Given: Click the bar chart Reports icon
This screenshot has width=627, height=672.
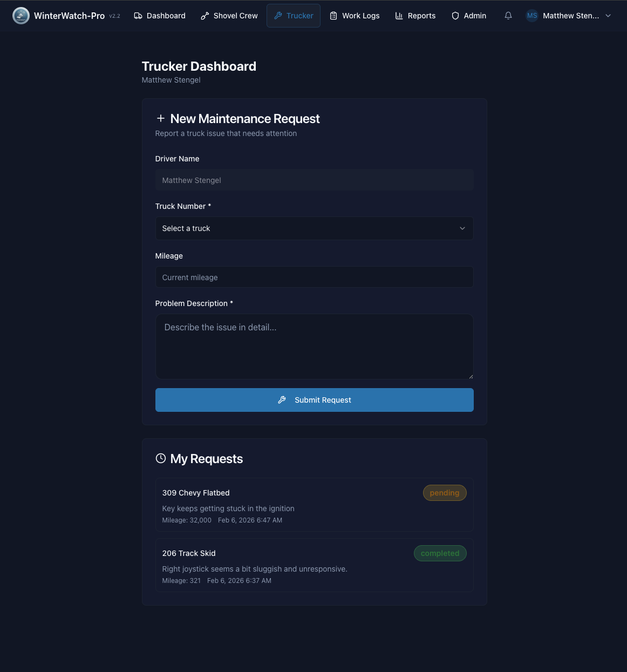Looking at the screenshot, I should tap(399, 16).
